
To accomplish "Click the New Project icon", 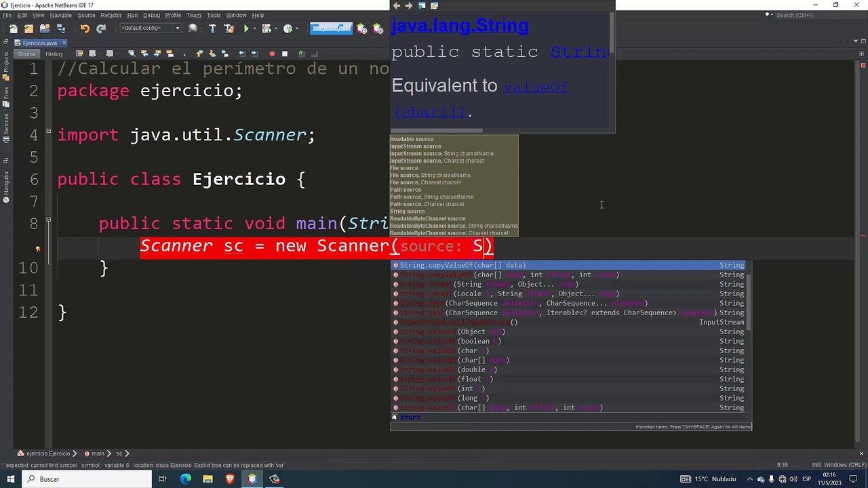I will tap(28, 28).
